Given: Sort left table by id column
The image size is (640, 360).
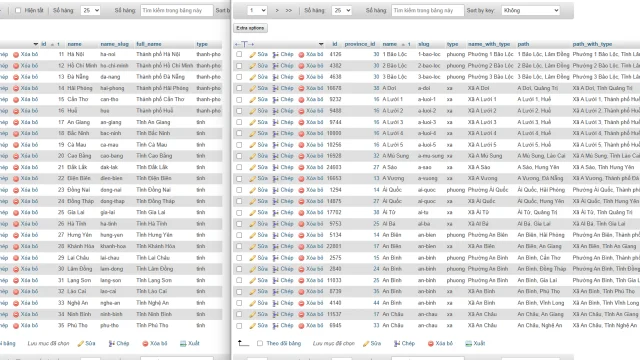Looking at the screenshot, I should pyautogui.click(x=44, y=44).
